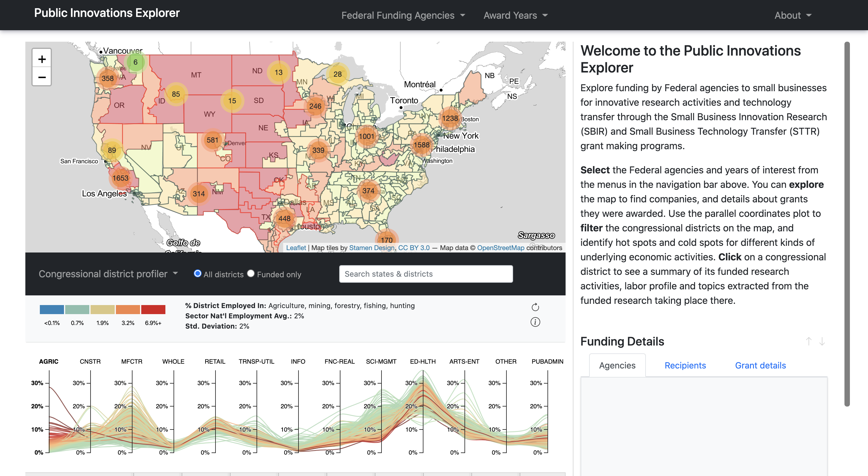The image size is (868, 476).
Task: Click the red 6.9%+ legend swatch
Action: coord(153,309)
